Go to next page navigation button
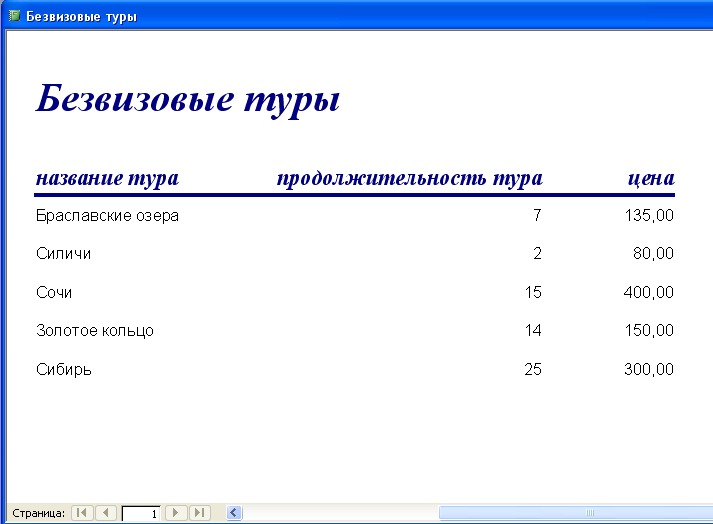Screen dimensions: 713x524 [x=176, y=513]
